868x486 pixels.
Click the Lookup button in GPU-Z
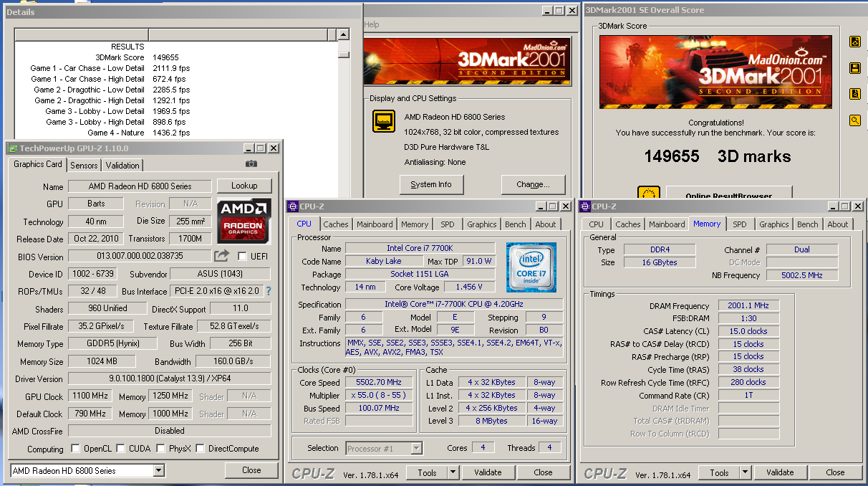pos(244,186)
